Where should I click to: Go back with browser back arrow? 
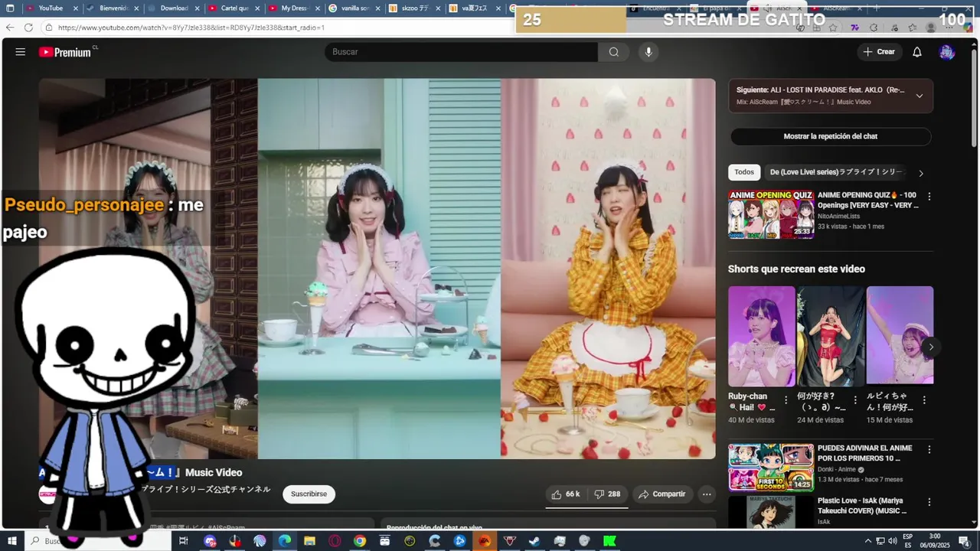pos(10,28)
